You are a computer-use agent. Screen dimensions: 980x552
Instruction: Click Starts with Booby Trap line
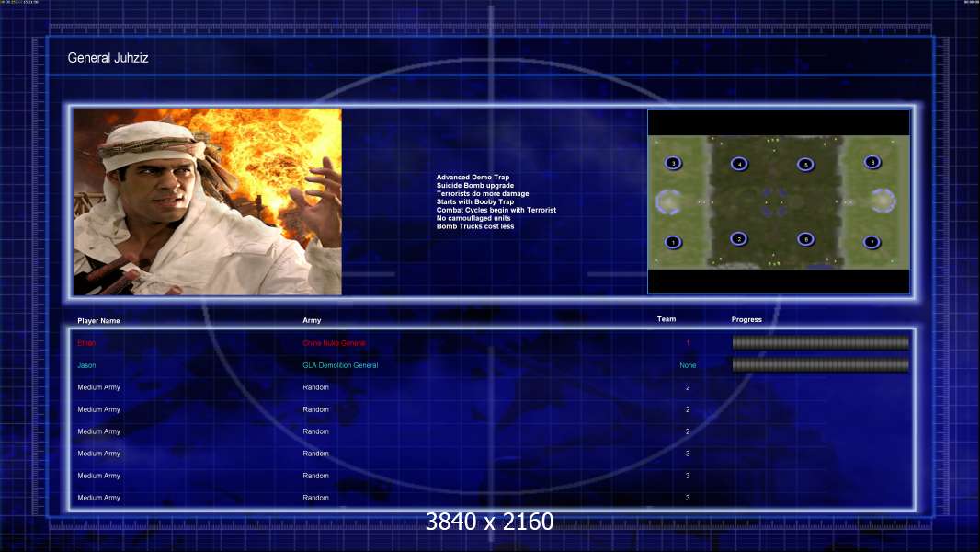coord(475,201)
